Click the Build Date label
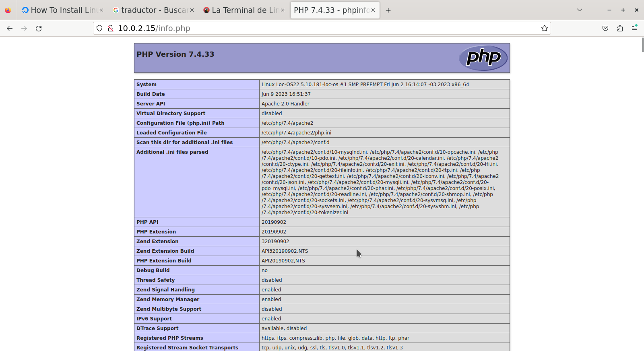This screenshot has width=644, height=351. [x=151, y=94]
